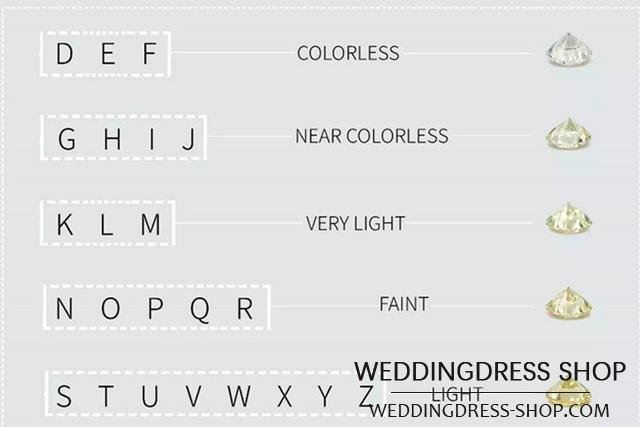Click the letter S grade
The image size is (640, 427).
(64, 396)
